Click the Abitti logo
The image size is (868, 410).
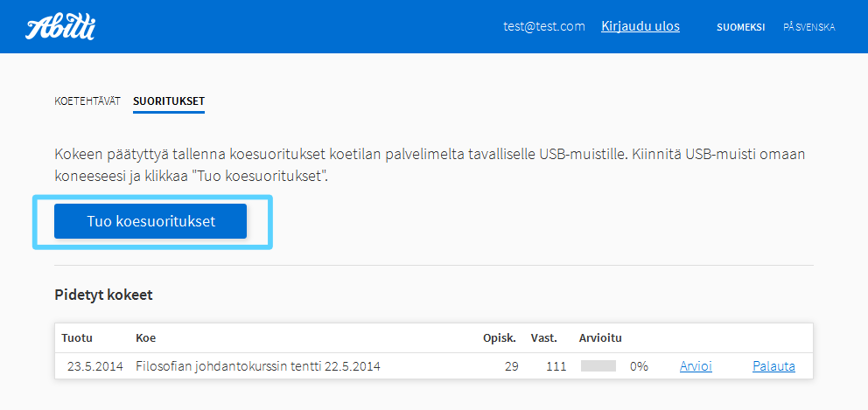(x=59, y=28)
